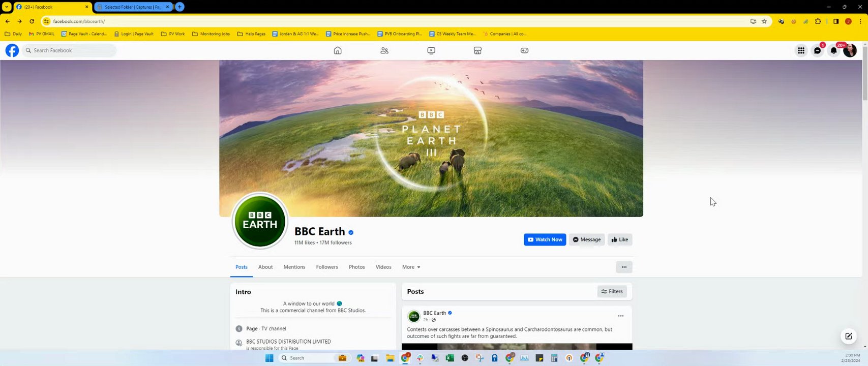The height and width of the screenshot is (366, 868).
Task: Expand the More dropdown in page tabs
Action: tap(411, 267)
